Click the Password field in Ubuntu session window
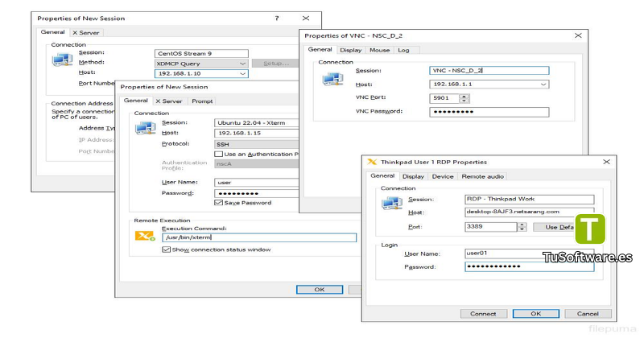 click(256, 193)
